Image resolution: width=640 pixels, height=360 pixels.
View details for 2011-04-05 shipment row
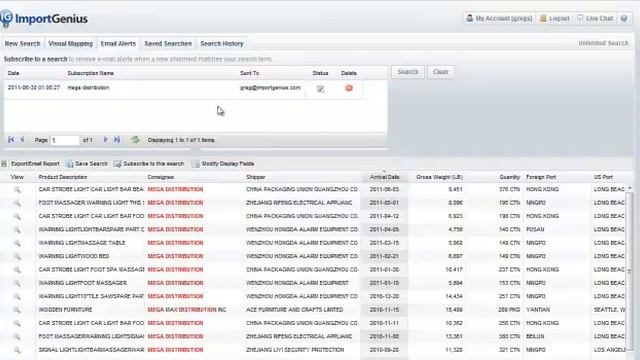pyautogui.click(x=17, y=230)
